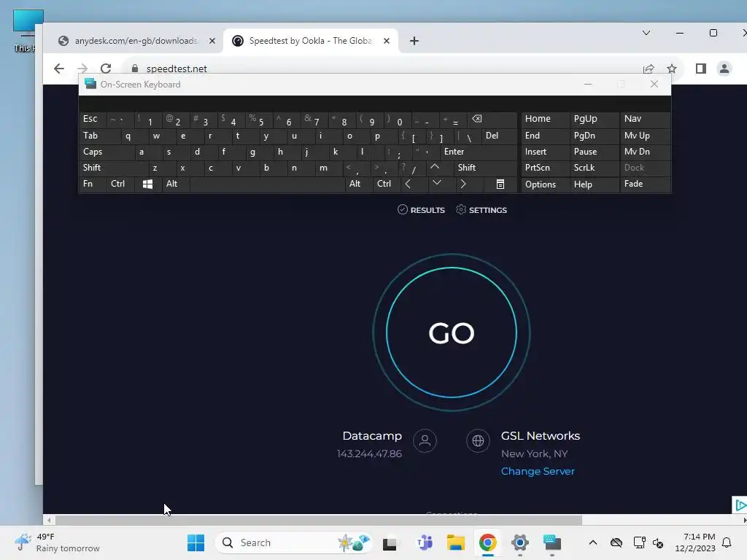
Task: Close the Speedtest by Ookla tab
Action: (387, 41)
